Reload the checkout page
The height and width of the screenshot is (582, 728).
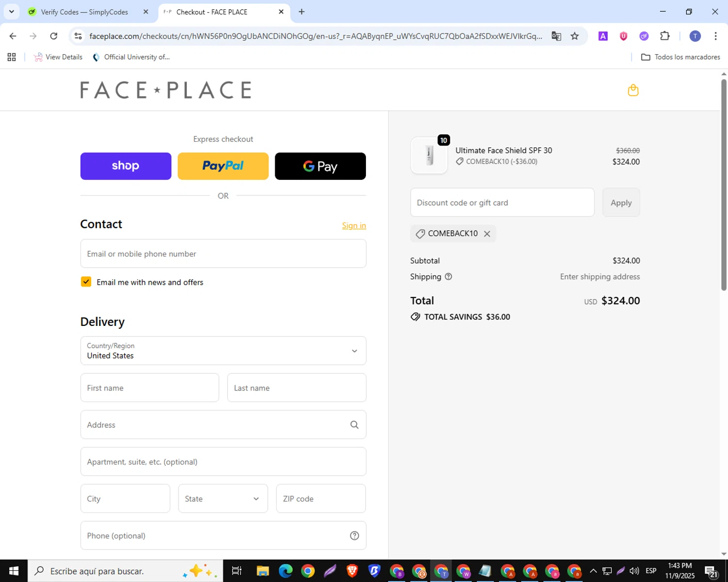tap(54, 36)
